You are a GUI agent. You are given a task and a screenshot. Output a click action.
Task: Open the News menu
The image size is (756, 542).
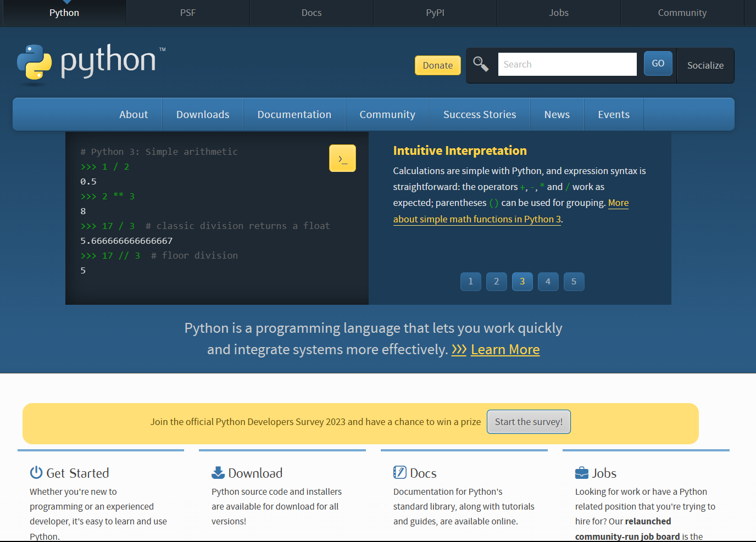point(557,114)
